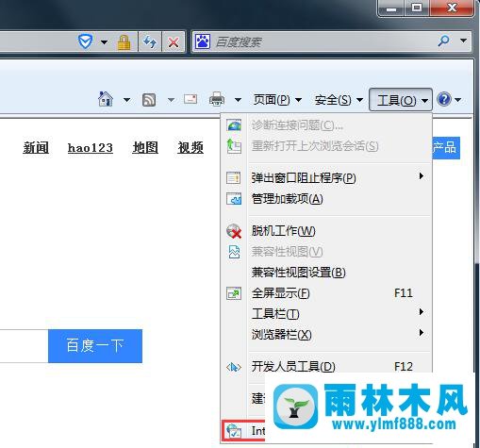Click the RSS feeds icon

149,100
